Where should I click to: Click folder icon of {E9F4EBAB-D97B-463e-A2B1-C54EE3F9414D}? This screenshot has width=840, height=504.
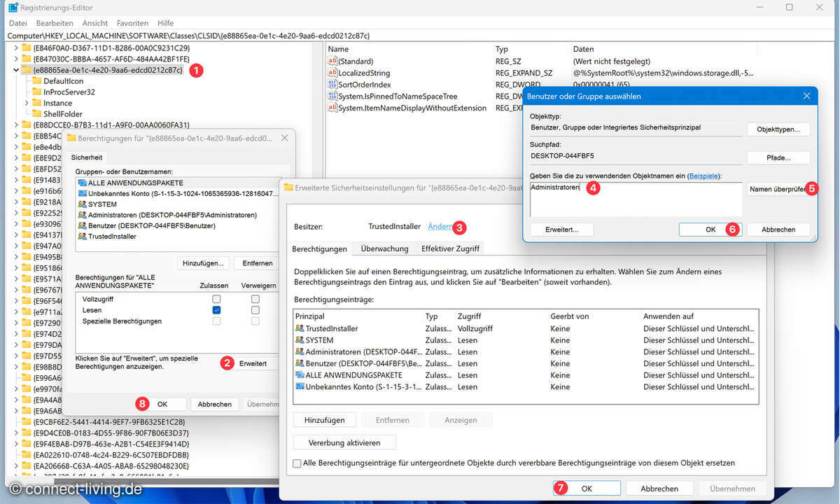click(26, 444)
